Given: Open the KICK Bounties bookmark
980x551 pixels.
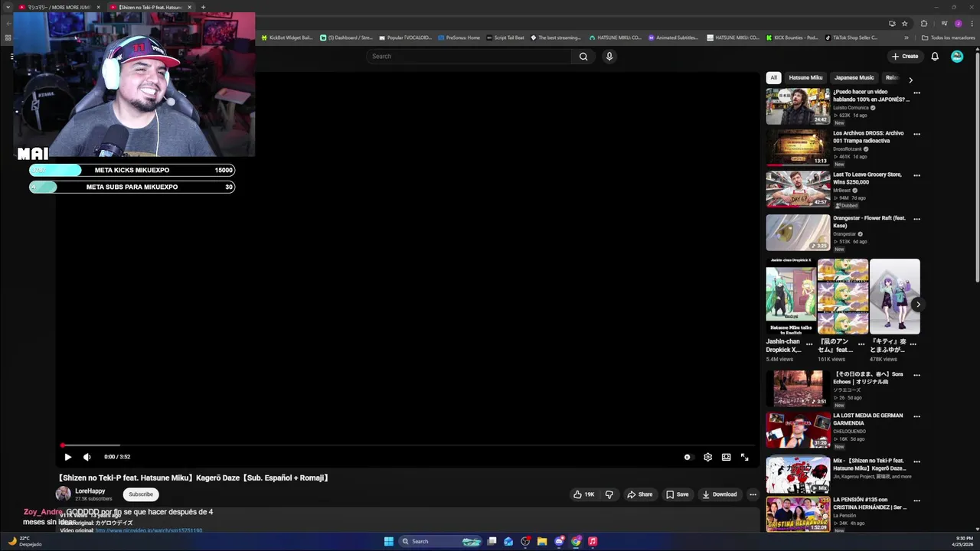Looking at the screenshot, I should pos(792,37).
